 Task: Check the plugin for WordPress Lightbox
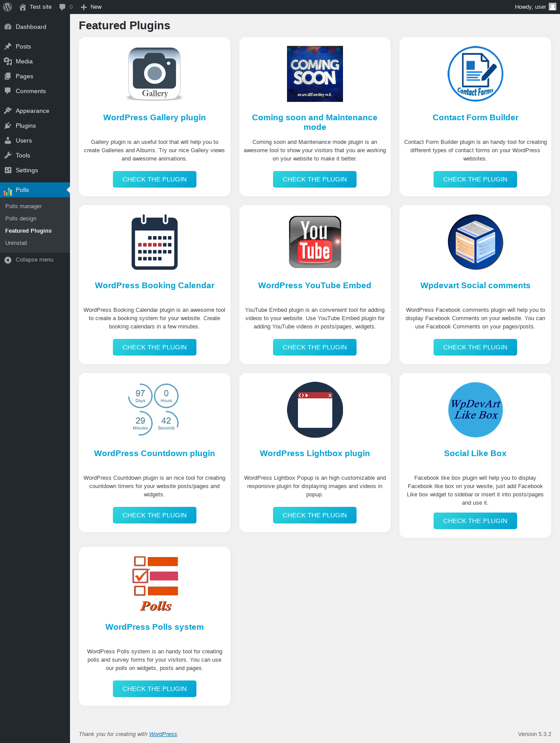tap(315, 515)
